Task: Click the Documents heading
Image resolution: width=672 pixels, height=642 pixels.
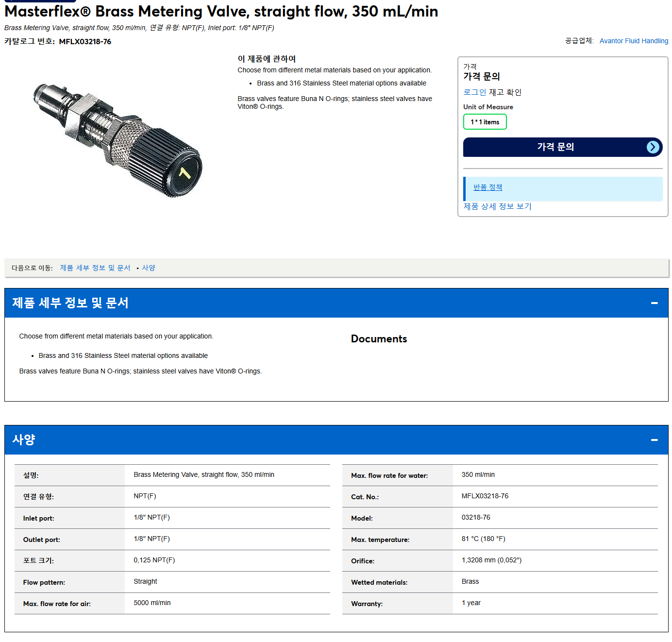Action: point(379,339)
